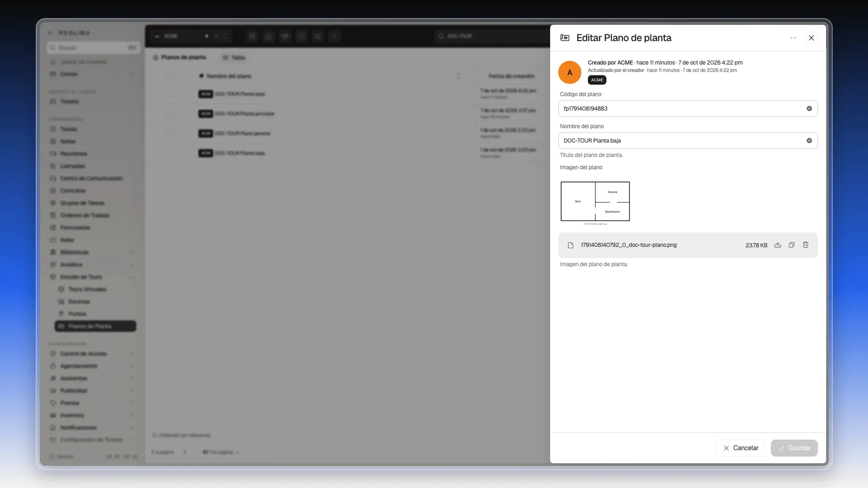Image resolution: width=868 pixels, height=488 pixels.
Task: Click the Creado por ACME text
Action: [x=610, y=63]
